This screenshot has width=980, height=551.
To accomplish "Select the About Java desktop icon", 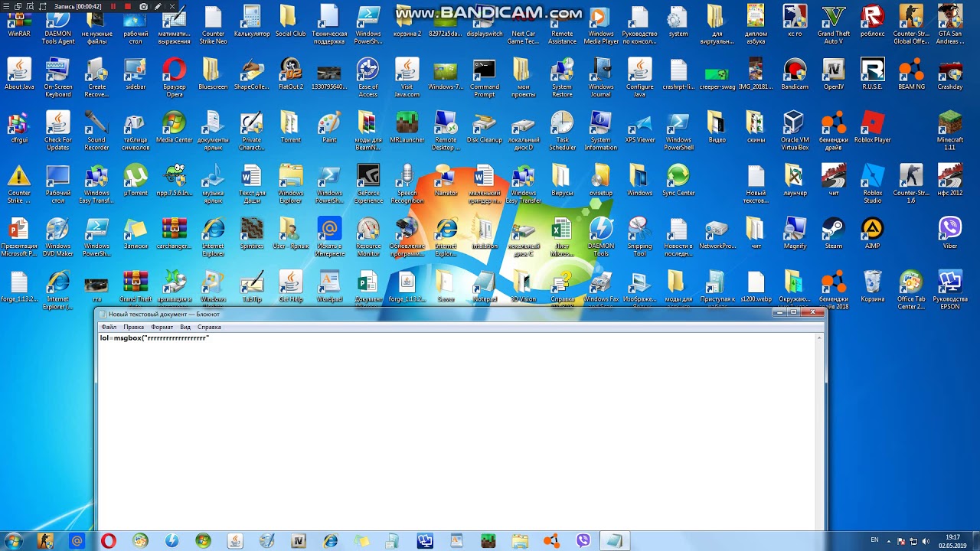I will tap(19, 74).
